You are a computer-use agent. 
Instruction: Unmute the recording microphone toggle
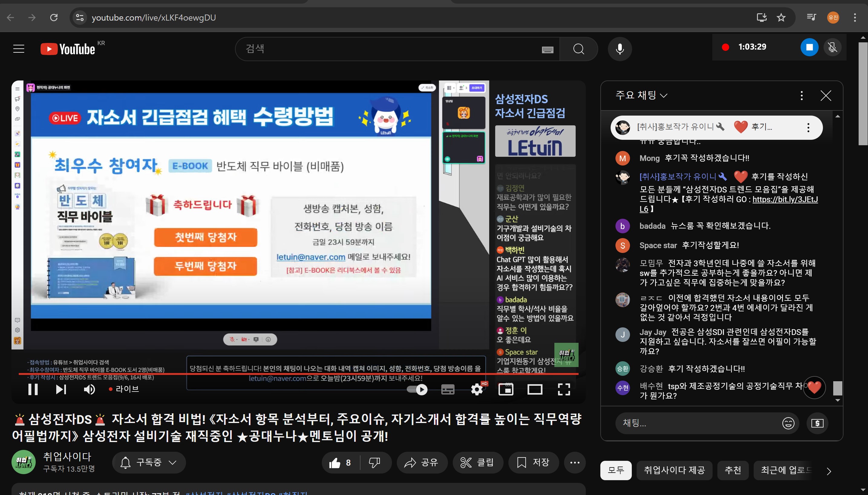tap(832, 47)
